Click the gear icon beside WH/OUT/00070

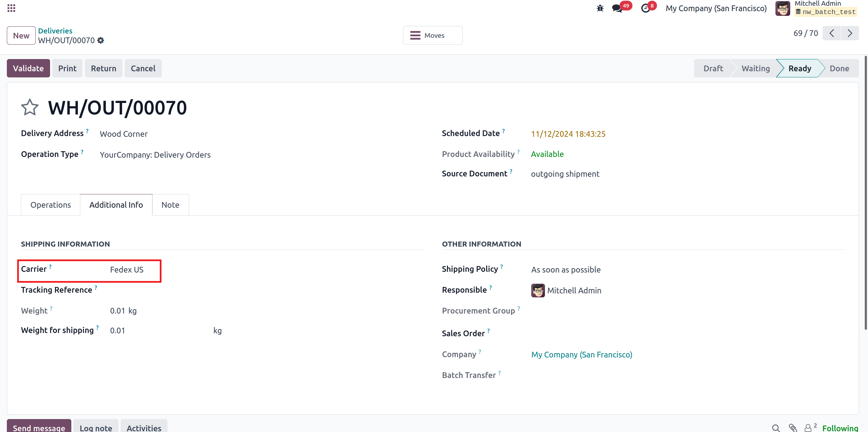101,40
